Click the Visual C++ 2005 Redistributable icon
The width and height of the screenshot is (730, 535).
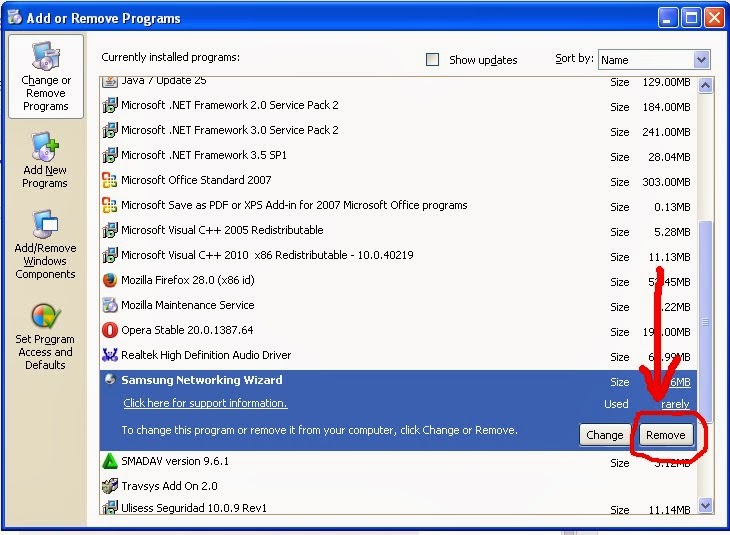click(x=110, y=230)
